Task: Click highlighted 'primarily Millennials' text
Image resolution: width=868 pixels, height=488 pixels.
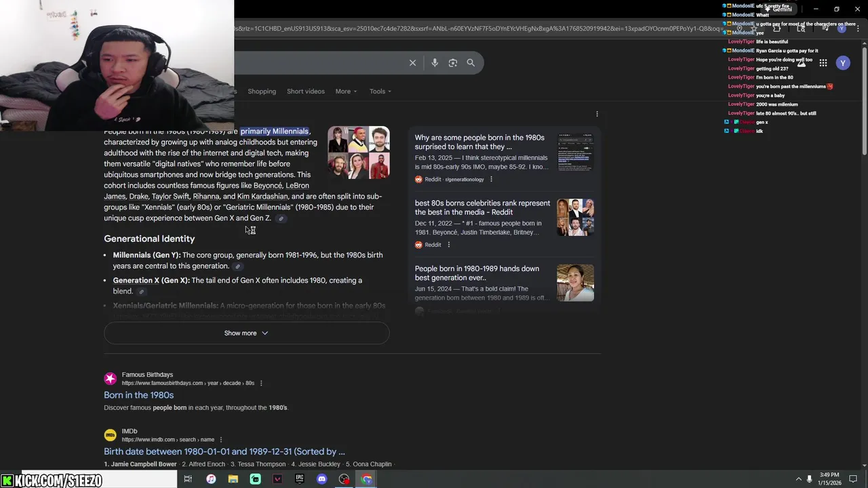Action: pos(275,131)
